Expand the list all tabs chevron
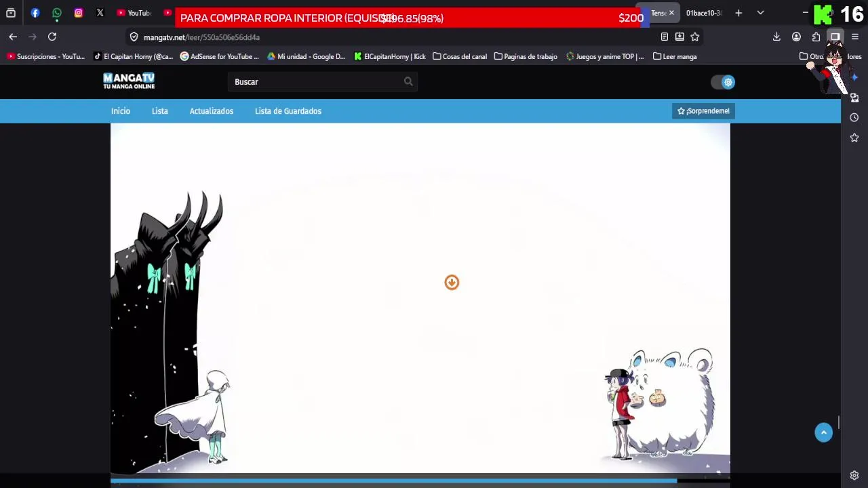The image size is (868, 488). pos(760,13)
